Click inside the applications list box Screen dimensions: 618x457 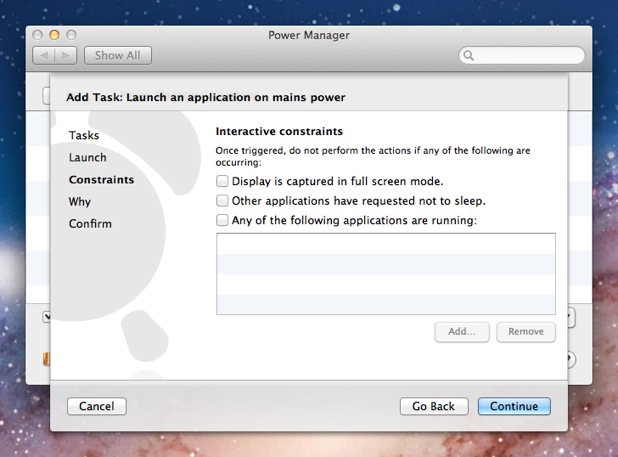[386, 274]
